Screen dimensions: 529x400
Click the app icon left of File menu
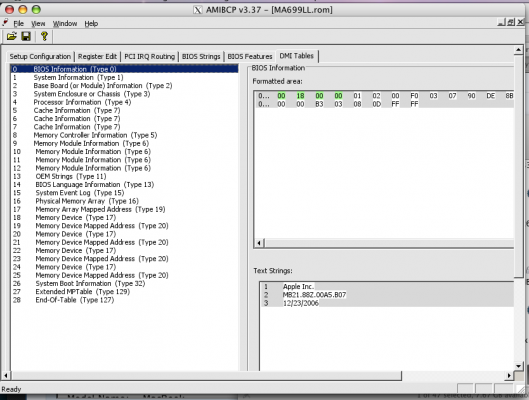coord(5,23)
